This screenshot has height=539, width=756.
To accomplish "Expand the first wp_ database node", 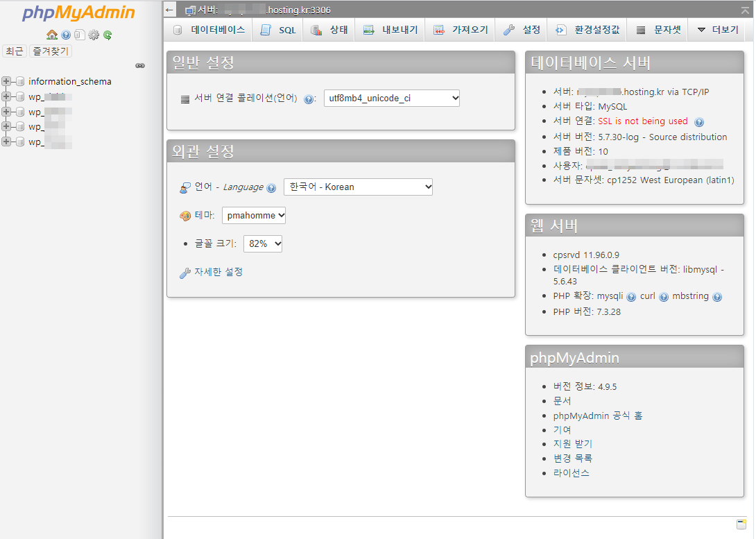I will point(6,96).
